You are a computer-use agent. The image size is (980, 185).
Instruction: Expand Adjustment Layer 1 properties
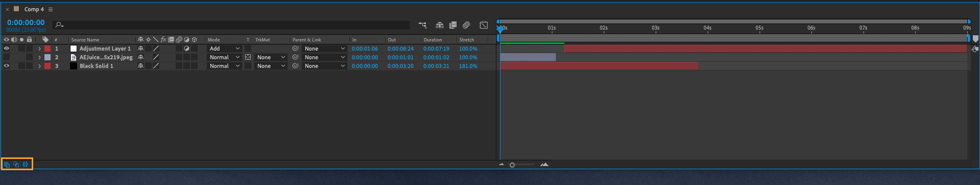pyautogui.click(x=39, y=49)
